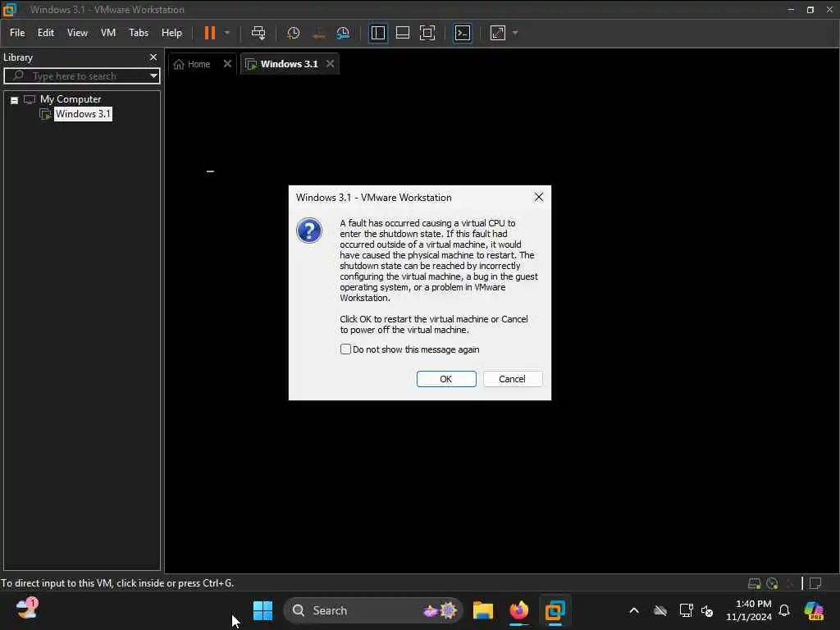Viewport: 840px width, 630px height.
Task: Revert VM to previous snapshot icon
Action: coord(318,33)
